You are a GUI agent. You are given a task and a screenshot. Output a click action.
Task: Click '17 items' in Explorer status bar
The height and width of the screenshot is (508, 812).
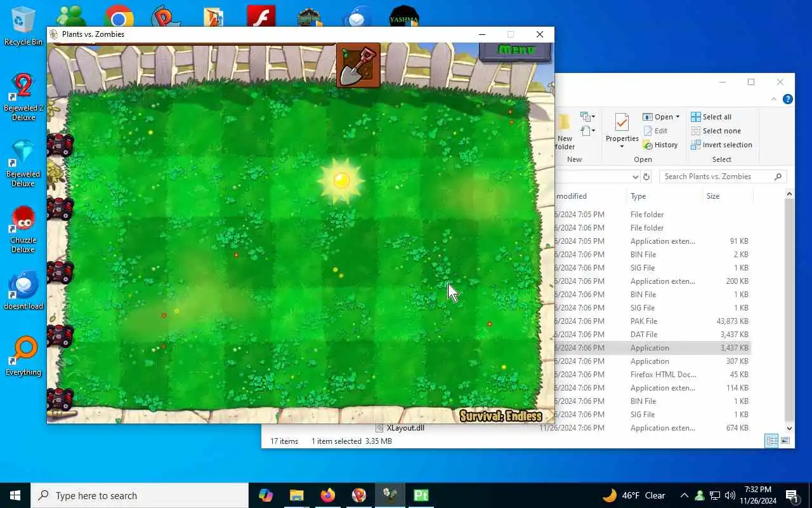point(284,441)
